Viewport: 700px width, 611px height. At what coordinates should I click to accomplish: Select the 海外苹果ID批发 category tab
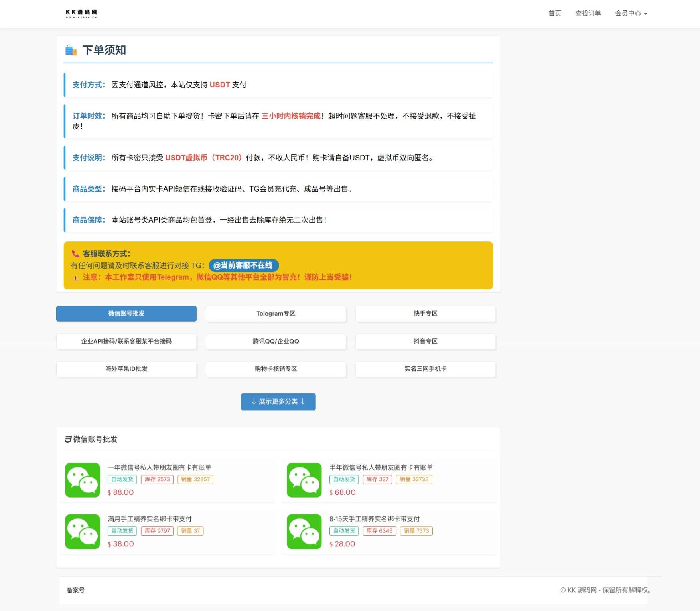coord(126,369)
